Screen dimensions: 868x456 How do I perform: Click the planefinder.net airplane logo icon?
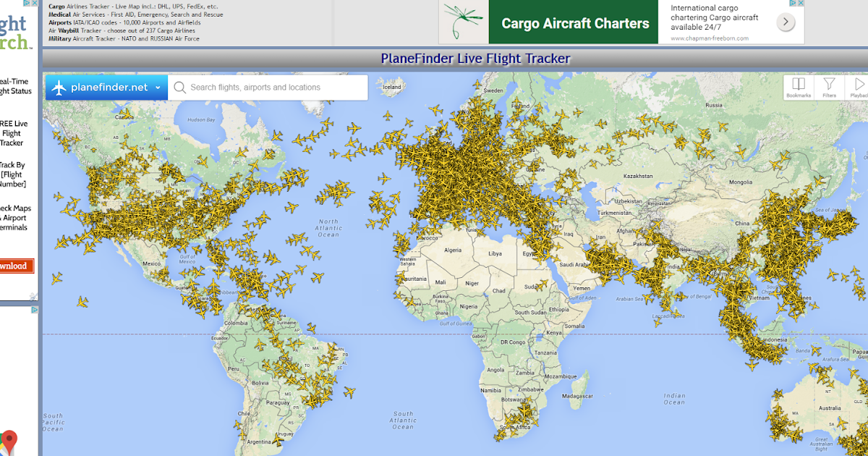point(57,88)
